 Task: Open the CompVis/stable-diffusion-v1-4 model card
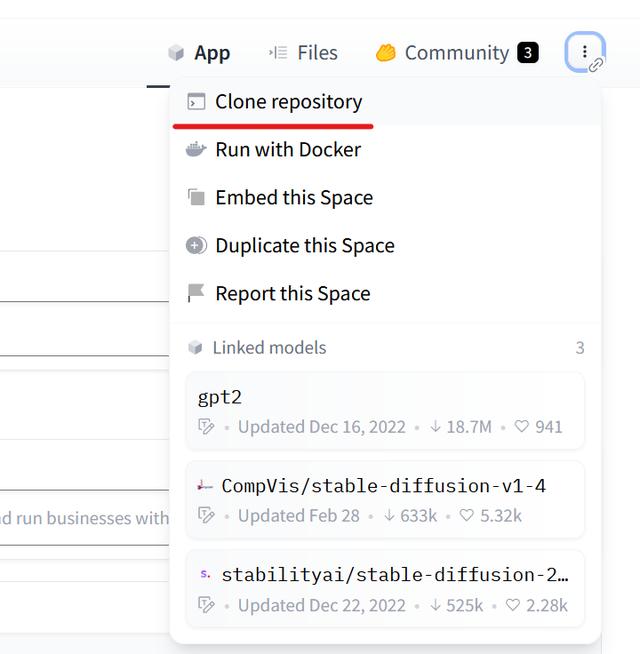[x=385, y=500]
